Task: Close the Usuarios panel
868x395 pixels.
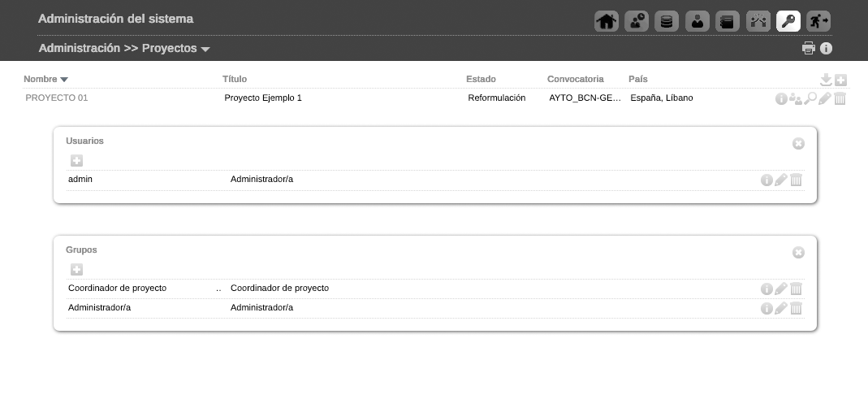Action: tap(798, 144)
